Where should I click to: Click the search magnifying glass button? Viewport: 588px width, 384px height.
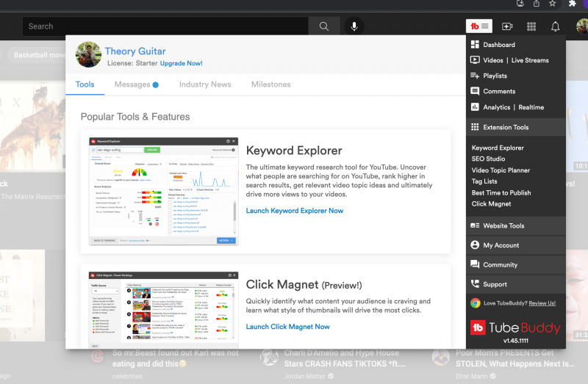pyautogui.click(x=323, y=26)
